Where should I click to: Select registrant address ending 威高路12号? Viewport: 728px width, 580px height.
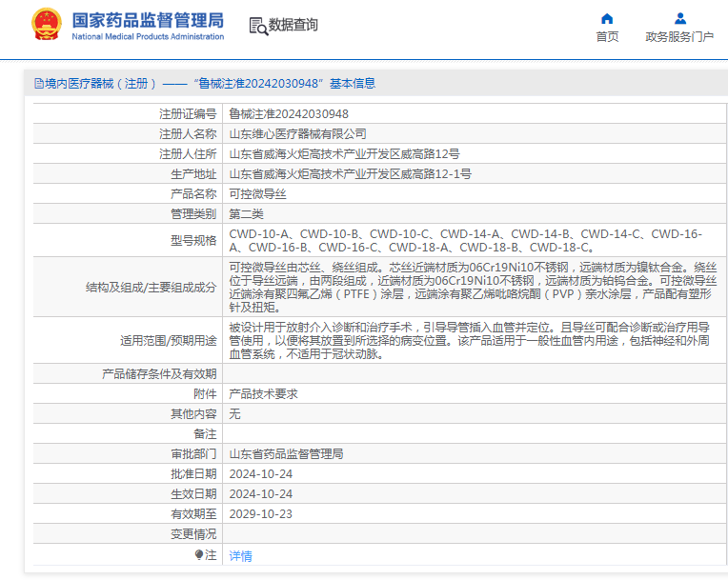(345, 153)
